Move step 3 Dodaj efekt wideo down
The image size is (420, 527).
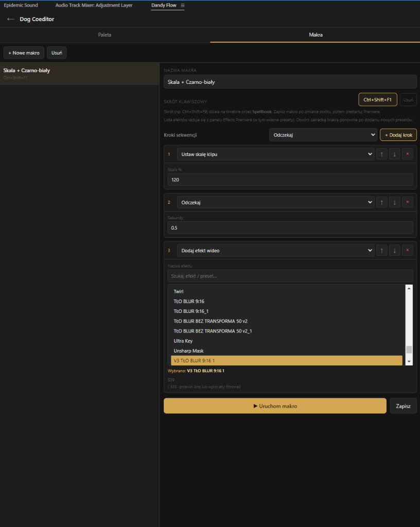tap(394, 251)
